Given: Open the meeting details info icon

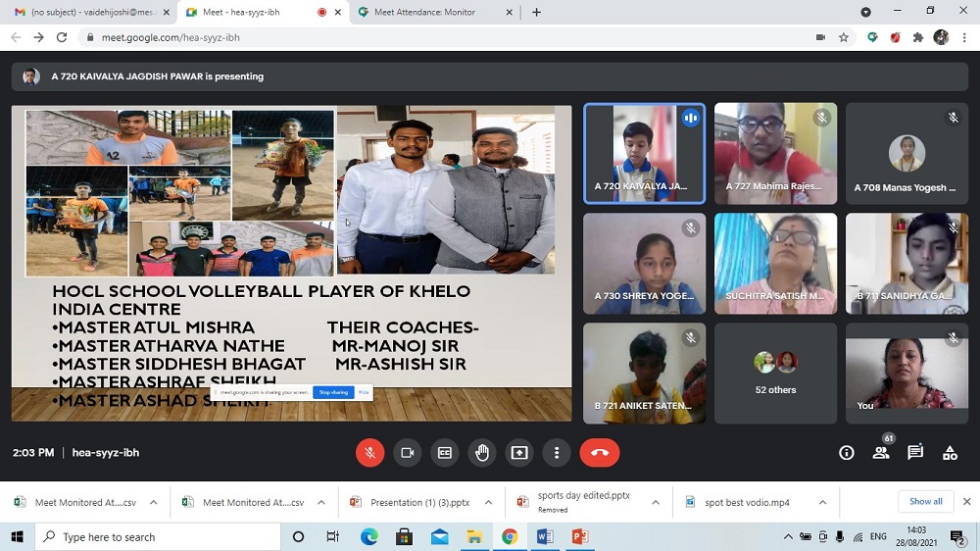Looking at the screenshot, I should (847, 453).
